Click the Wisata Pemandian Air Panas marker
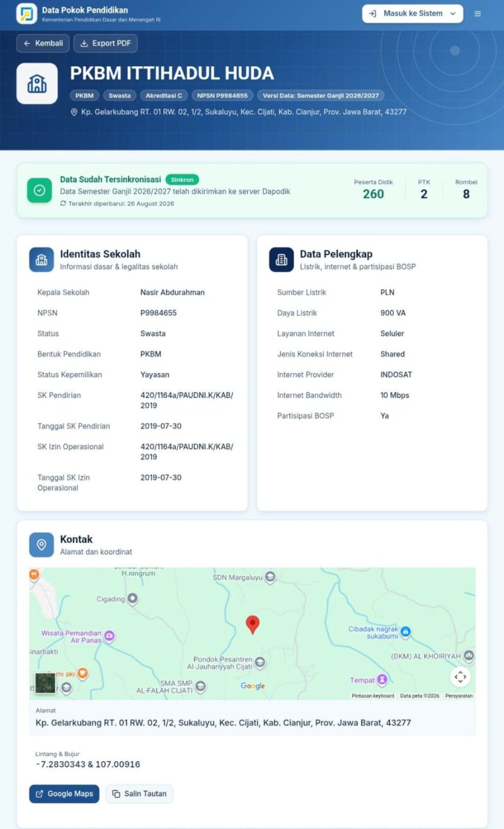The height and width of the screenshot is (829, 504). pyautogui.click(x=110, y=634)
